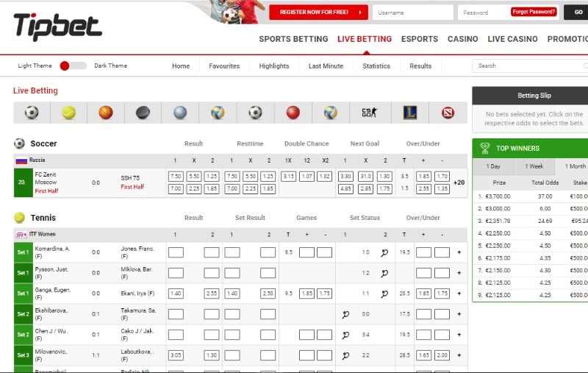Click the racket serve icon in Milovanovic row

345,355
